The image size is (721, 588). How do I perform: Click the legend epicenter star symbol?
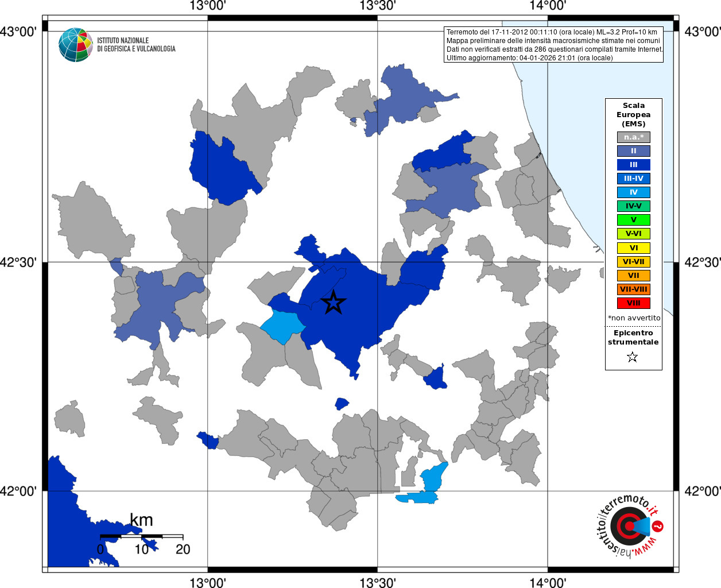[633, 357]
